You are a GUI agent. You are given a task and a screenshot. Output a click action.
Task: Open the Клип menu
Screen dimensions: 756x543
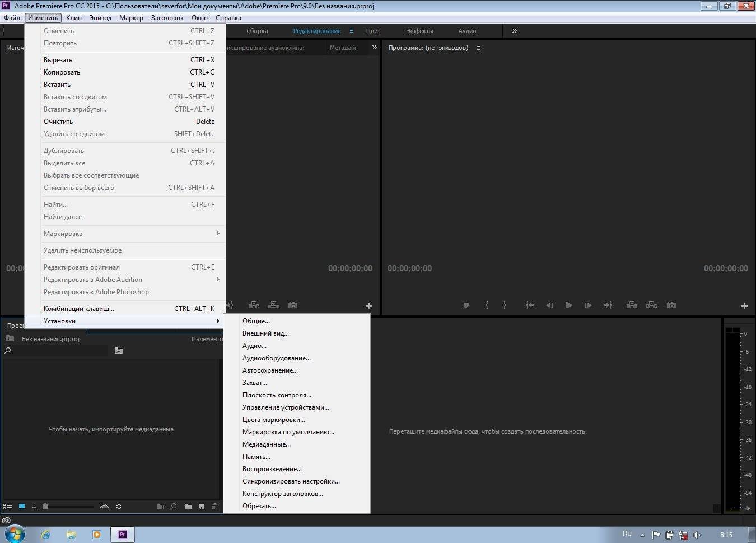[x=74, y=18]
